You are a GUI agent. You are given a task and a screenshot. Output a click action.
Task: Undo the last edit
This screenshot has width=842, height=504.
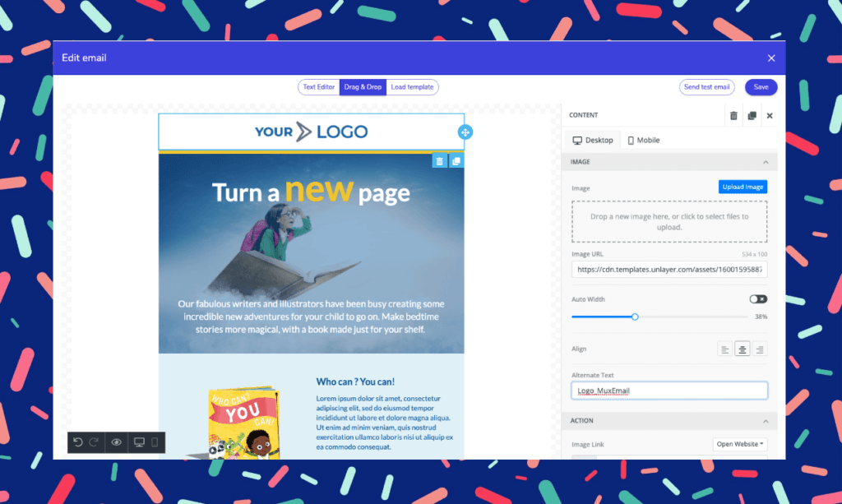[78, 442]
